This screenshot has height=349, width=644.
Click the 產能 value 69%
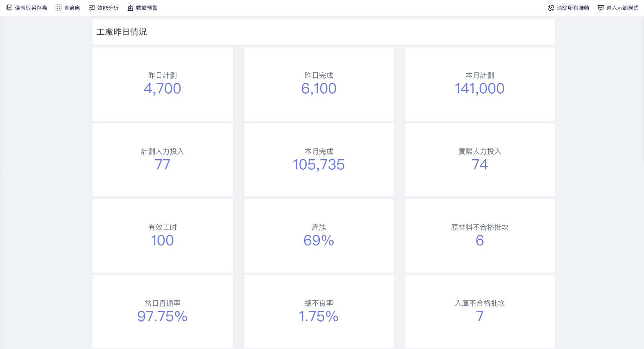[319, 241]
